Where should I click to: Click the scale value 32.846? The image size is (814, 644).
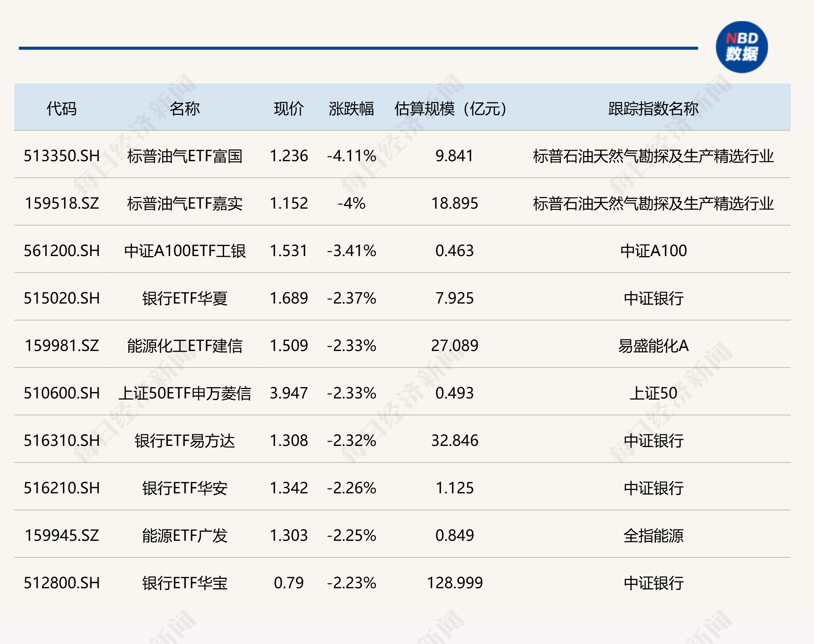(x=454, y=441)
